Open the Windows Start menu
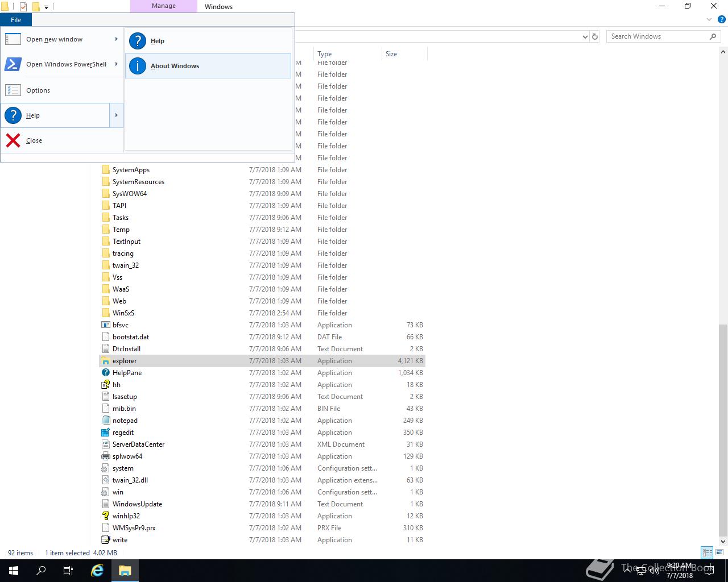The image size is (728, 582). 14,571
